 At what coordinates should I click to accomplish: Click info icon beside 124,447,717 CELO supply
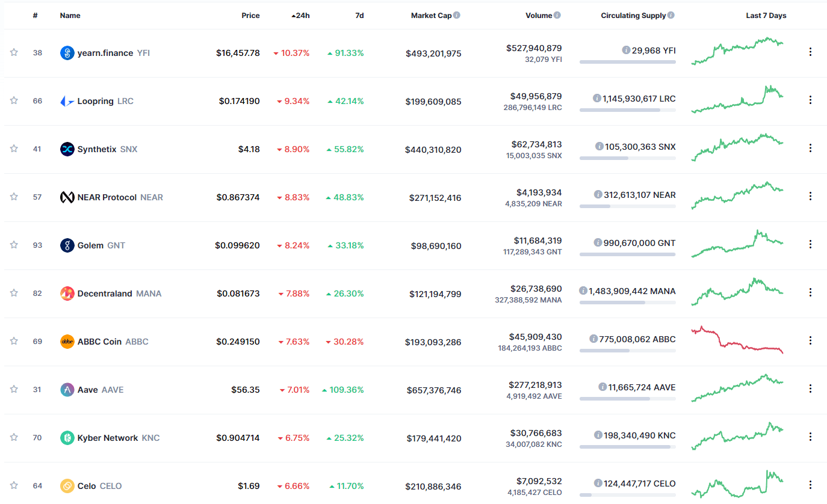click(598, 483)
